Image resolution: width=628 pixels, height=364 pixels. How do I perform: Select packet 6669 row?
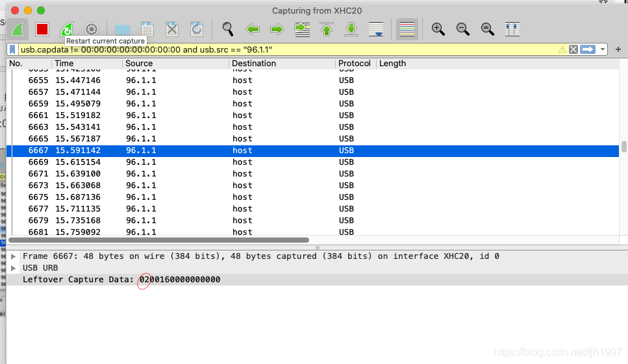pos(312,162)
